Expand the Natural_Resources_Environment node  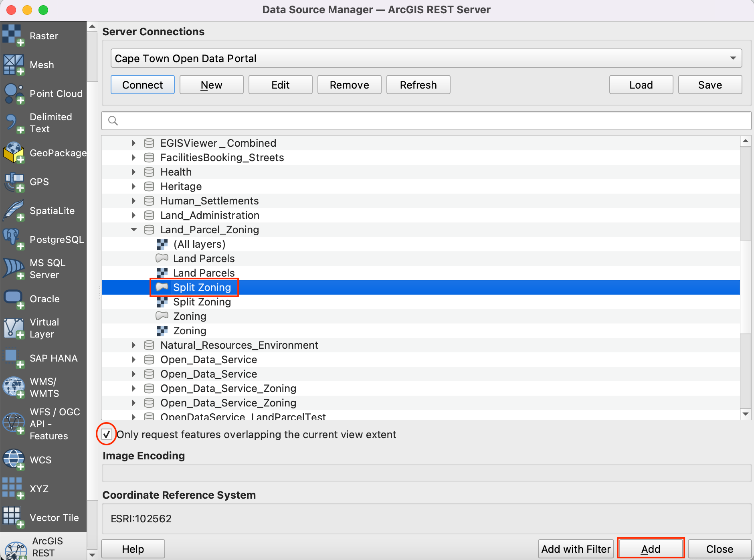[134, 345]
